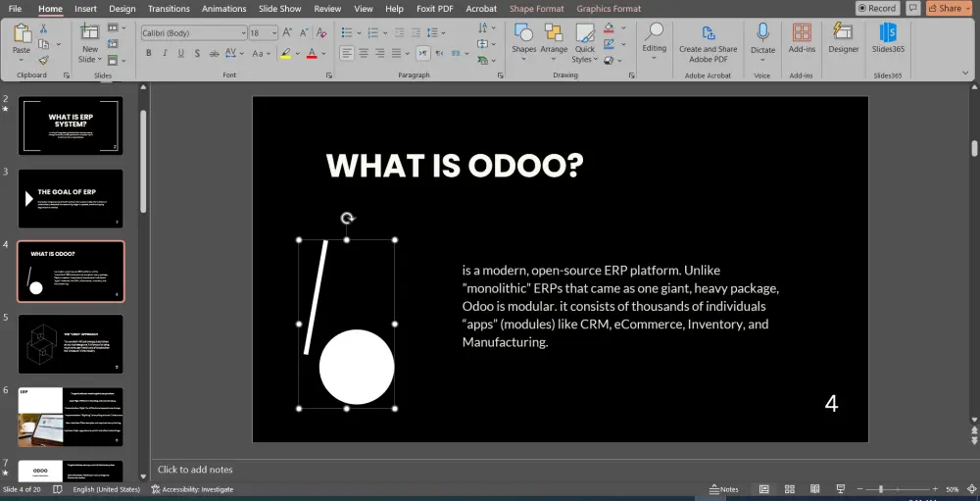Open the Font dialog launcher
The height and width of the screenshot is (501, 980).
click(328, 75)
